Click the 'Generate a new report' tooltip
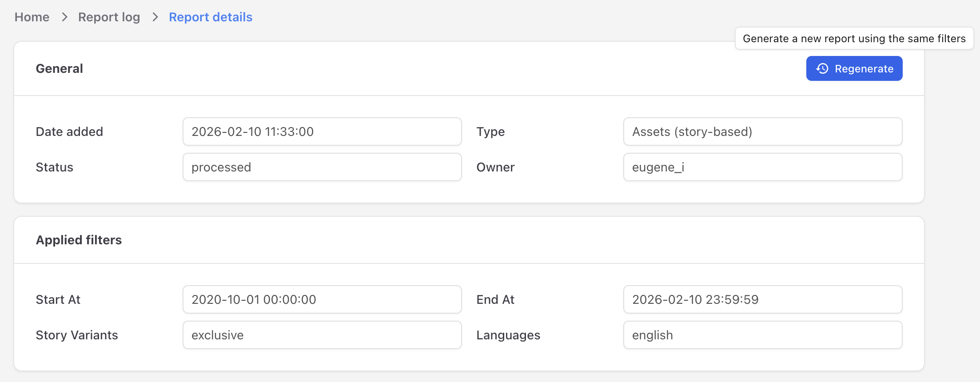980x382 pixels. [x=854, y=39]
